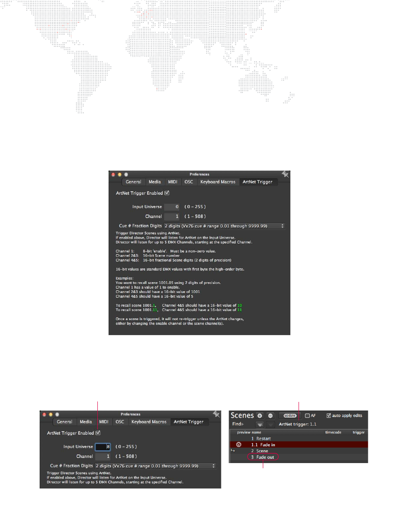Click 'Channel 2&3: 16-bit Scene number' line
The height and width of the screenshot is (532, 411).
148,255
